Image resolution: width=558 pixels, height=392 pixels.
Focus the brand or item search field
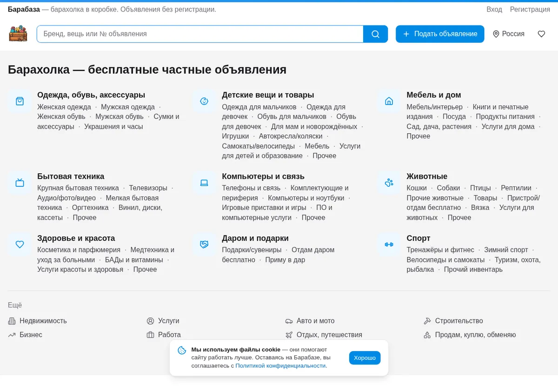click(x=200, y=34)
